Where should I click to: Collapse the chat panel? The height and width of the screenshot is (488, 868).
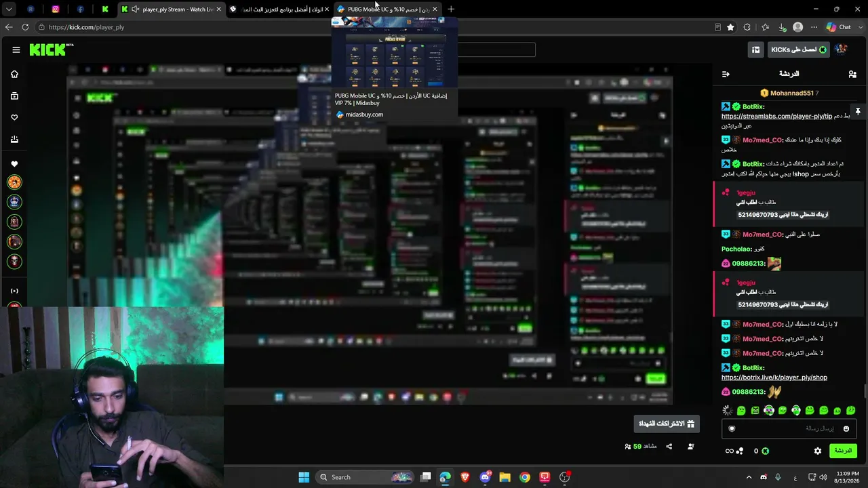click(x=726, y=74)
